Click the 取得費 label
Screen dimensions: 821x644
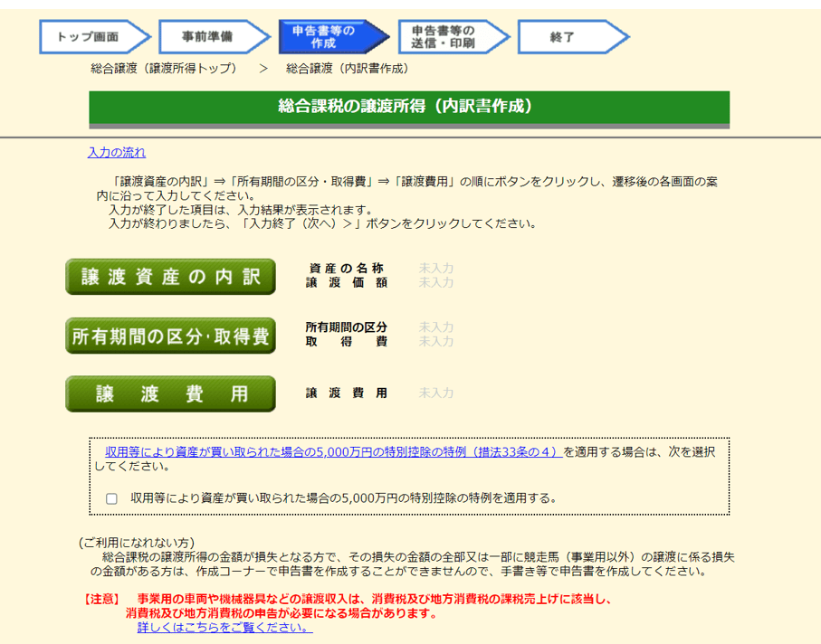pos(347,342)
